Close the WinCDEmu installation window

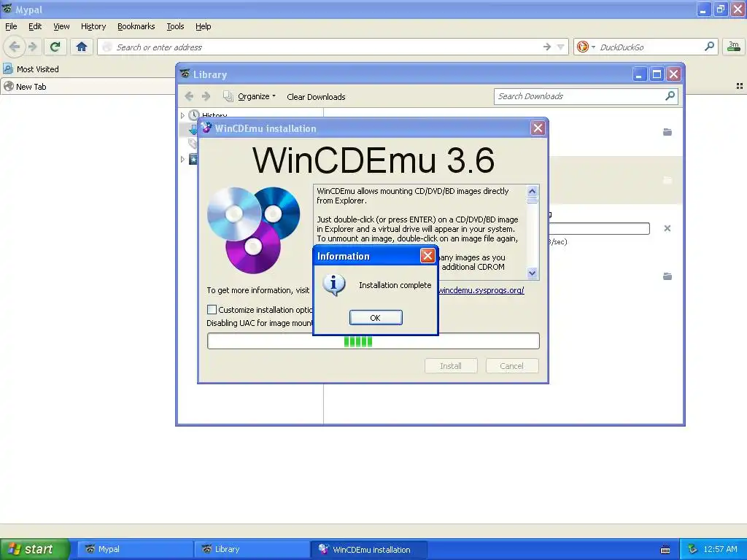point(538,128)
